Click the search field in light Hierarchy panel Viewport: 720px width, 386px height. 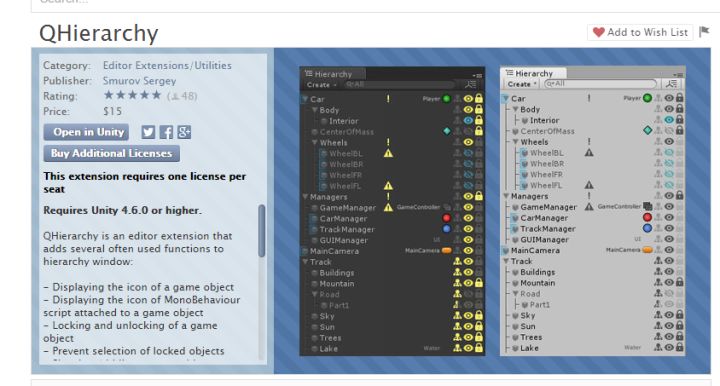coord(600,84)
